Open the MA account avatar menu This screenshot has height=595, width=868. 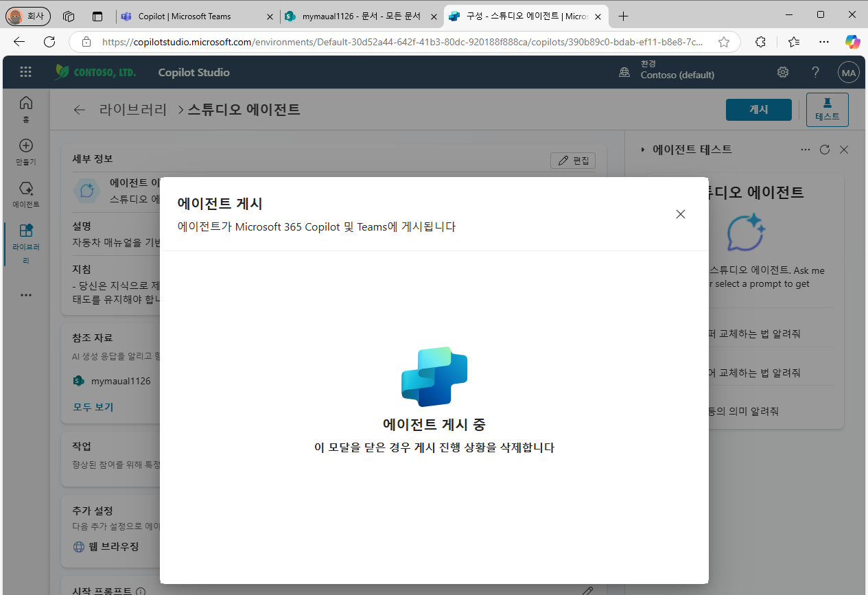(x=849, y=72)
